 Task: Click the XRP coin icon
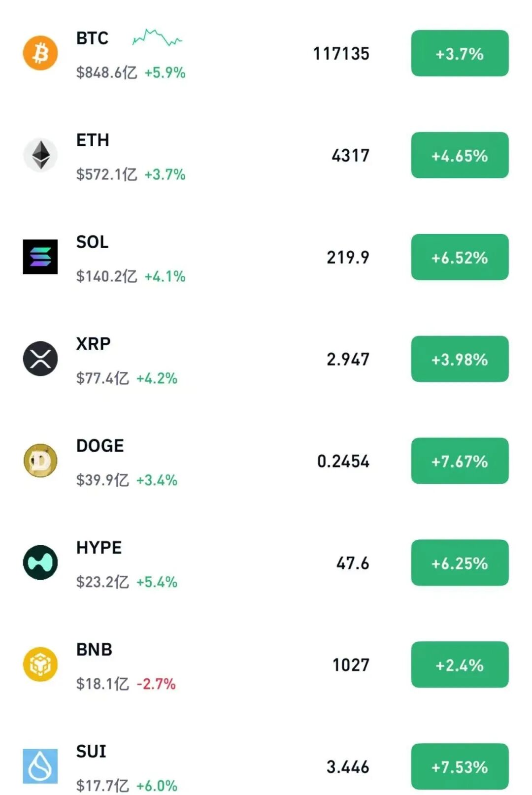pyautogui.click(x=40, y=359)
